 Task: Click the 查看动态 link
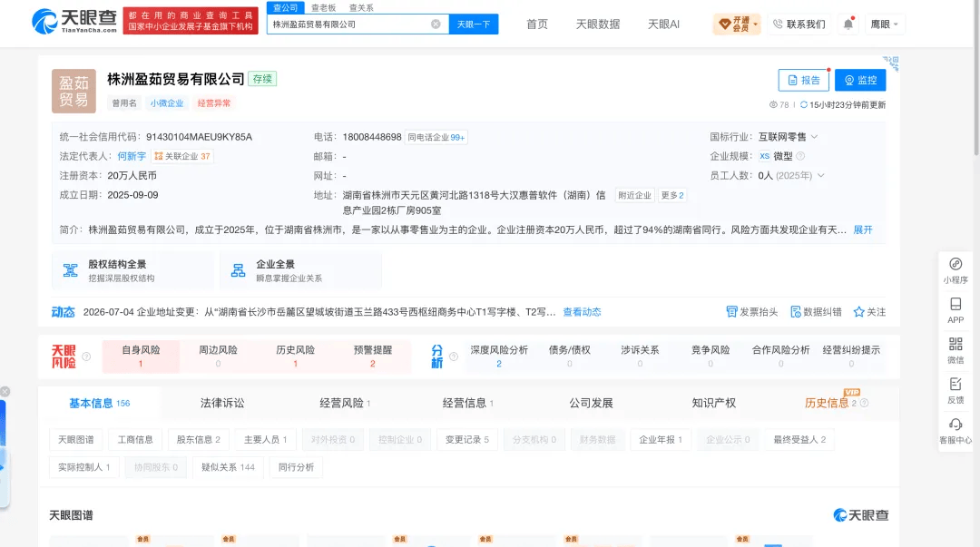[x=582, y=312]
